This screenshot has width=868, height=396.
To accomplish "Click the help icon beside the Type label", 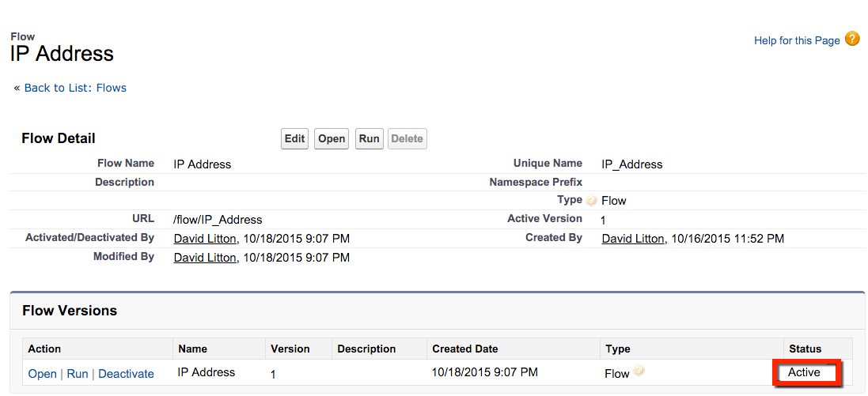I will 592,201.
